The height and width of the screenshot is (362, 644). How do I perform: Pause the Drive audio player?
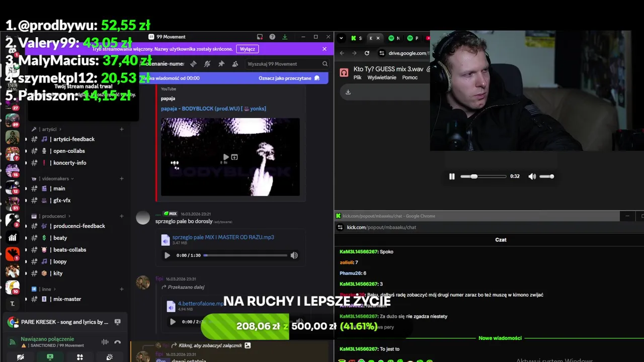click(452, 176)
